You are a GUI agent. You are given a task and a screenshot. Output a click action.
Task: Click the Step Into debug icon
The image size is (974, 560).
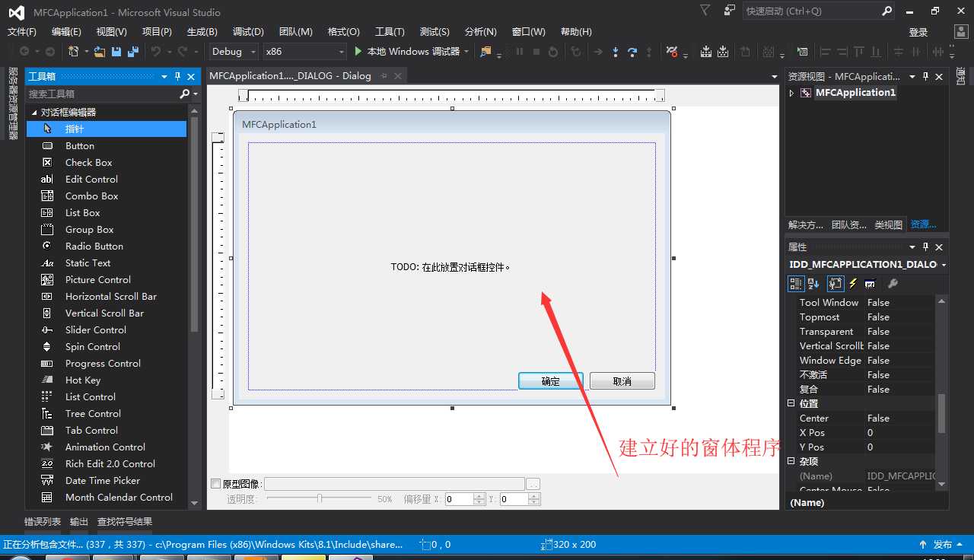tap(615, 52)
